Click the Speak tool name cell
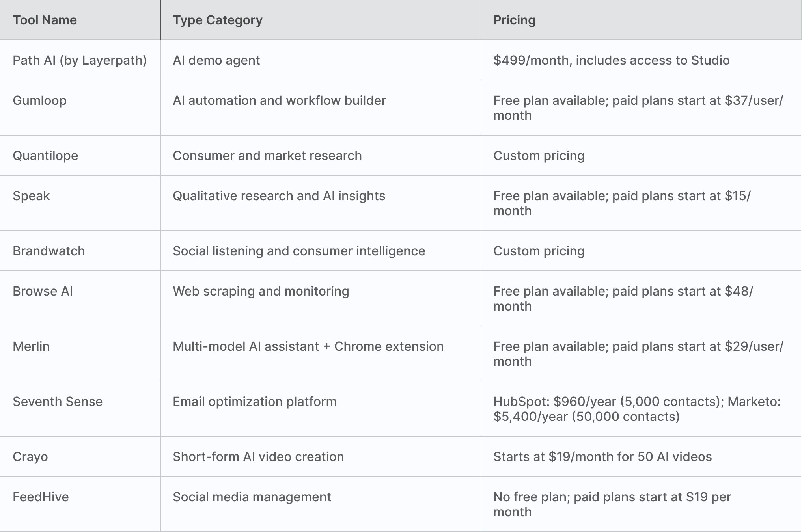802x532 pixels. pos(31,196)
